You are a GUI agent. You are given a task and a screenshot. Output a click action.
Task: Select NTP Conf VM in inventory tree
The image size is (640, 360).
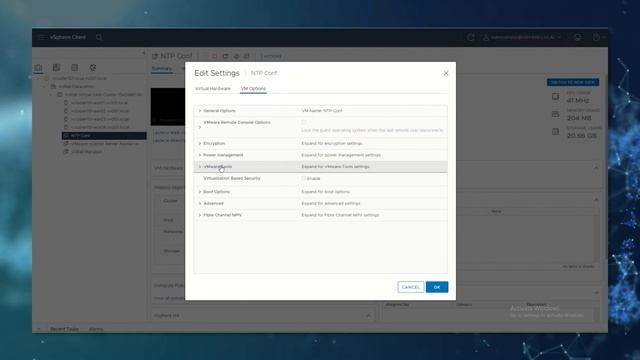pos(104,136)
